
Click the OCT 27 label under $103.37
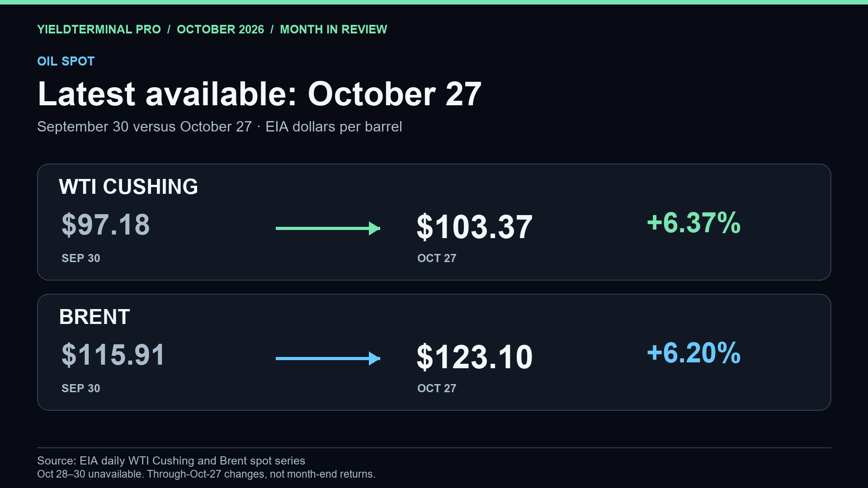tap(437, 258)
